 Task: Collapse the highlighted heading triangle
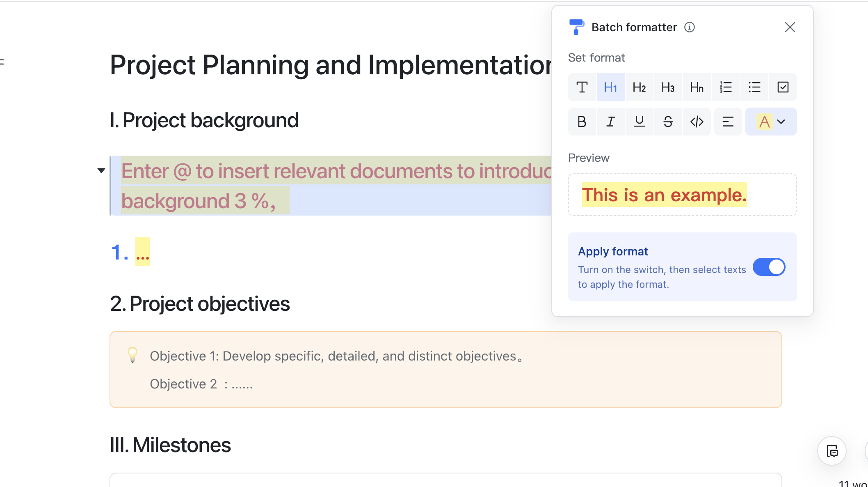pos(101,170)
